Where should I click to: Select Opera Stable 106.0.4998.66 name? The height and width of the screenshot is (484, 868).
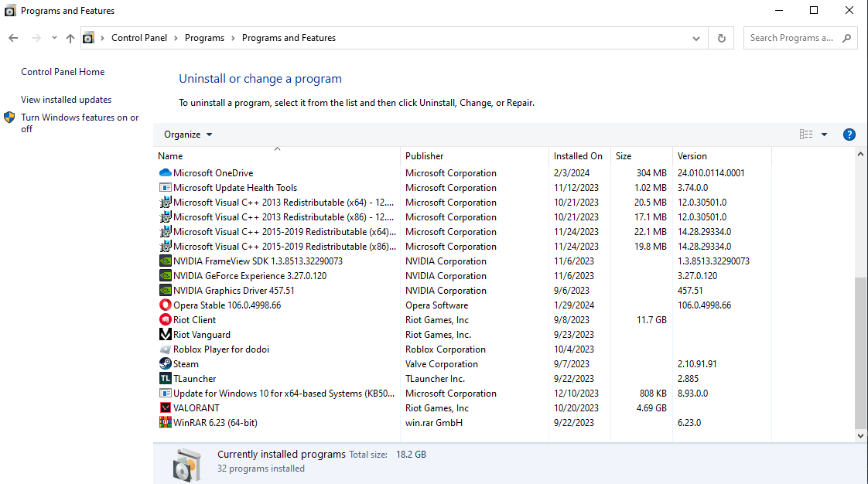point(227,305)
